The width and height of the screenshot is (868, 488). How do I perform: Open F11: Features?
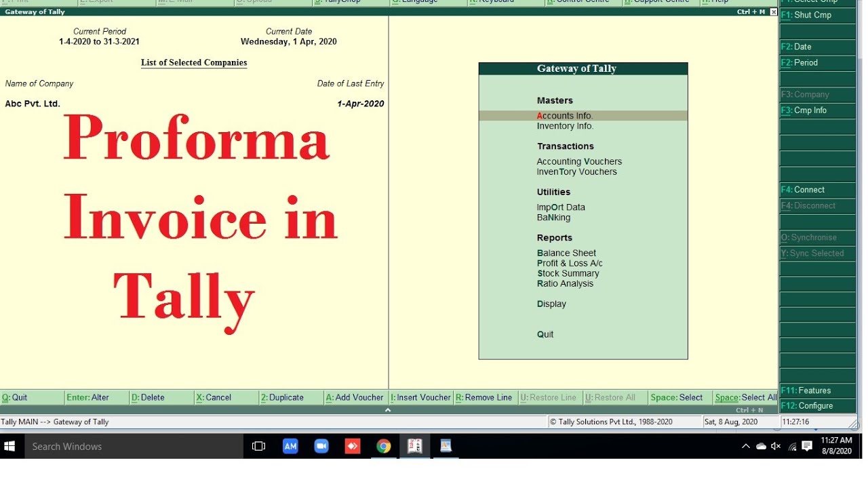817,390
